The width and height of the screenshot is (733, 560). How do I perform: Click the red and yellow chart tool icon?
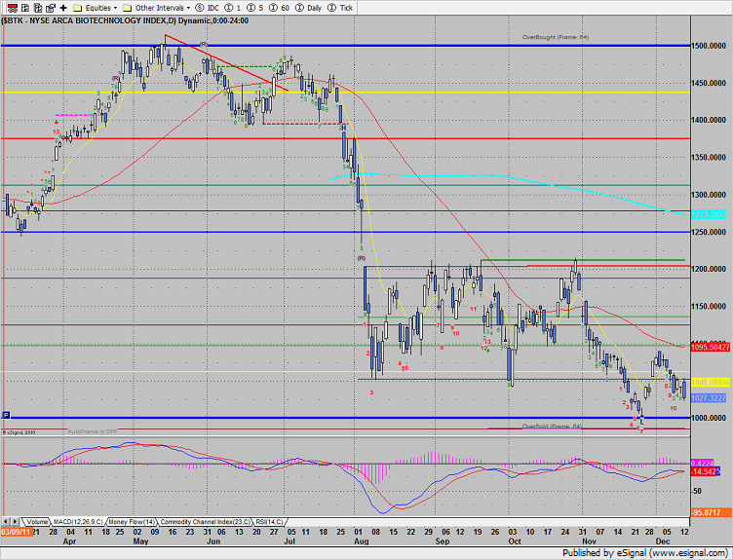click(12, 8)
